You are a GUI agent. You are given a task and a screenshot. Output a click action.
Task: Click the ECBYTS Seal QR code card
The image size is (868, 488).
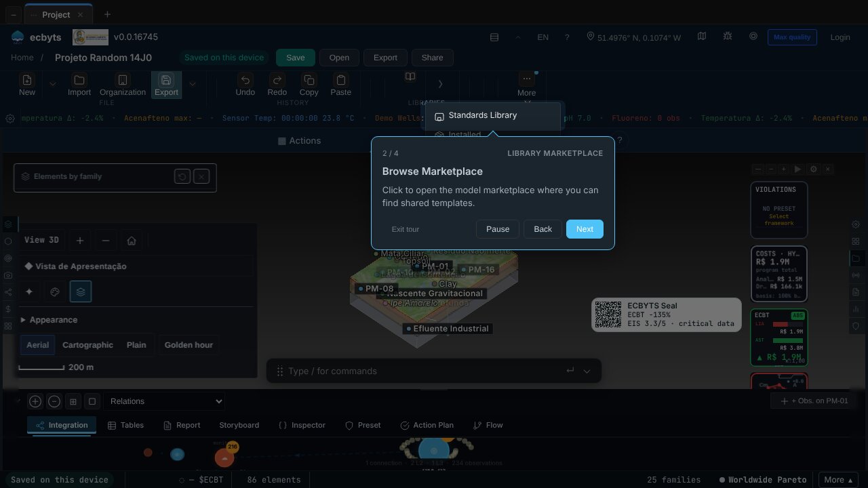coord(666,315)
